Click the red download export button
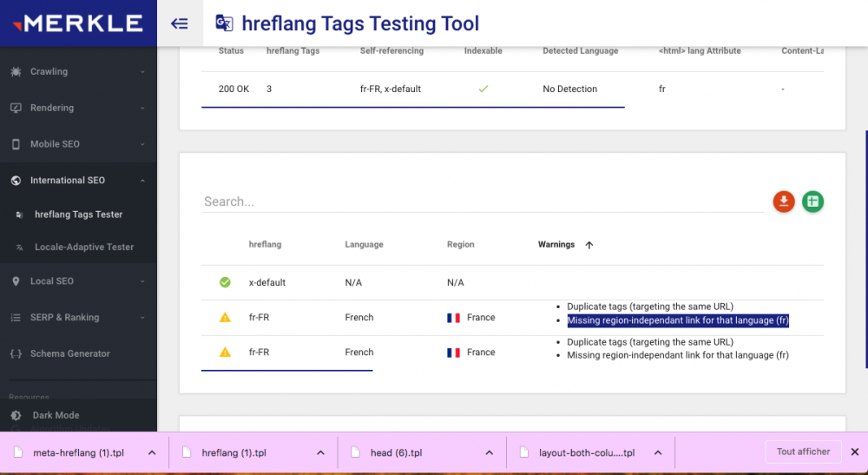Screen dimensions: 868x475 [783, 201]
